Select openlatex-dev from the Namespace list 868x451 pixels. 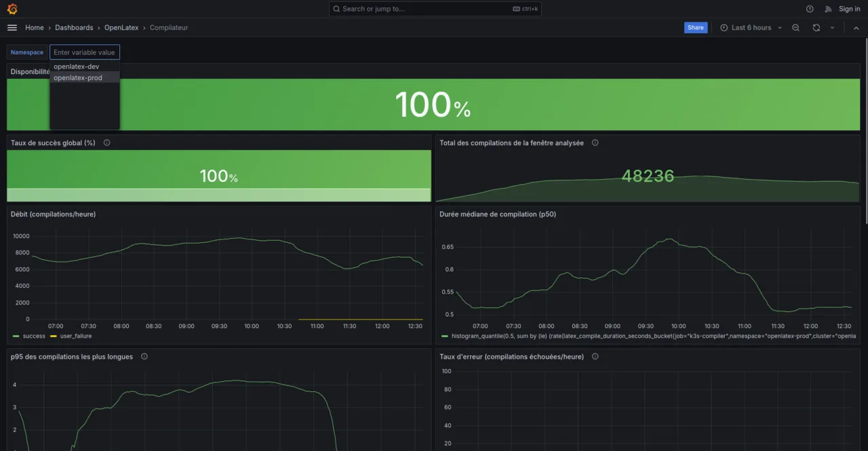point(85,66)
